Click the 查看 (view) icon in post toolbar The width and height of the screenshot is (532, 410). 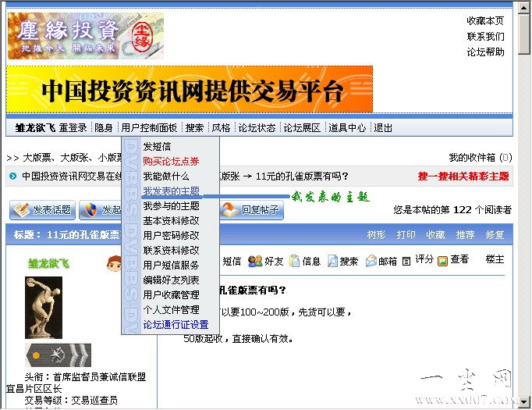(442, 260)
